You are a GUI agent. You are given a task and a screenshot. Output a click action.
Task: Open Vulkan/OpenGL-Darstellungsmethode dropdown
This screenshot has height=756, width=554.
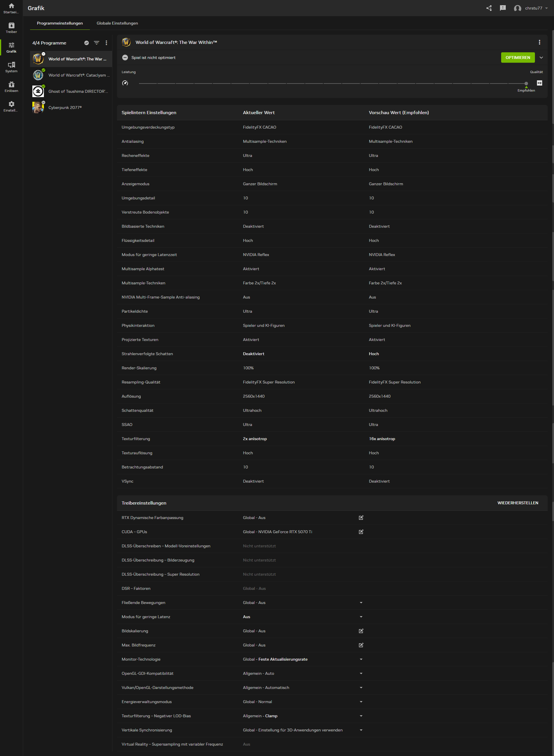tap(361, 688)
